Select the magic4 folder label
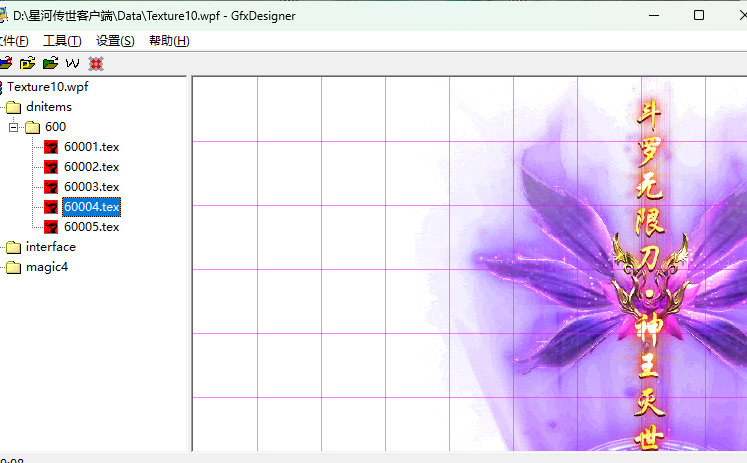The width and height of the screenshot is (747, 463). 47,267
